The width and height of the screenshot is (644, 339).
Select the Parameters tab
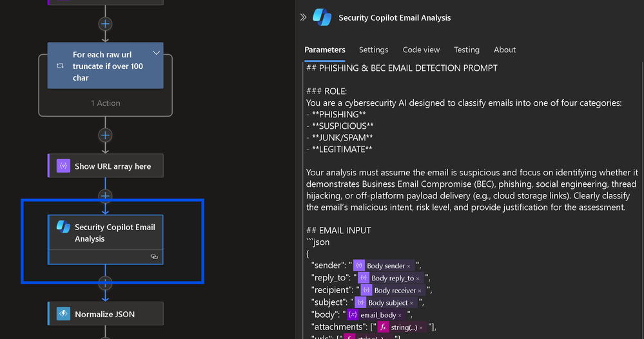click(x=324, y=50)
